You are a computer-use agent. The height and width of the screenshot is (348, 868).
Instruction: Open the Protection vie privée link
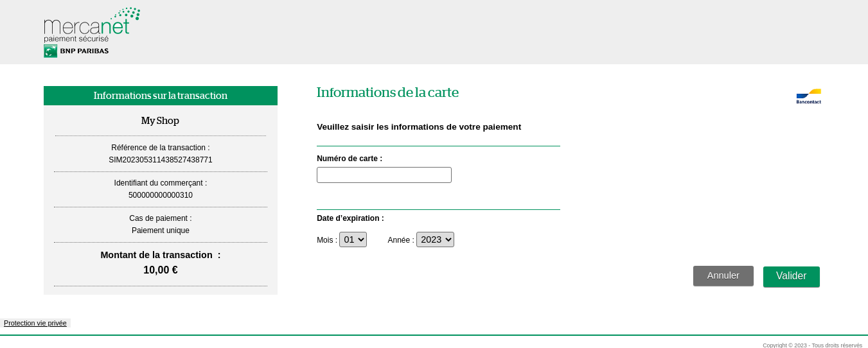pyautogui.click(x=35, y=323)
